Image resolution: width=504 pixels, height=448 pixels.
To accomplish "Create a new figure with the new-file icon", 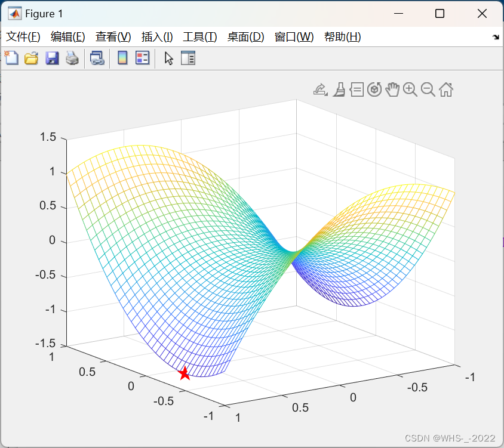I will tap(11, 58).
